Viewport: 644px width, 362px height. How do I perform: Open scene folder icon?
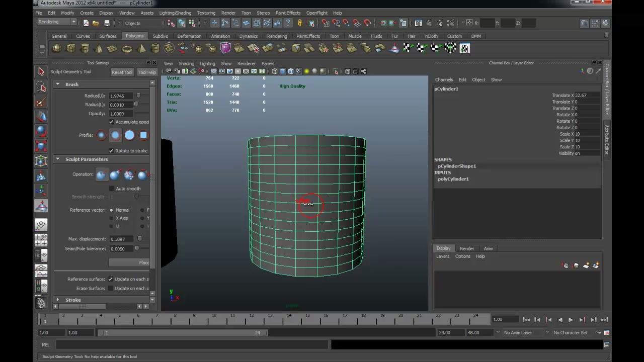pos(96,23)
